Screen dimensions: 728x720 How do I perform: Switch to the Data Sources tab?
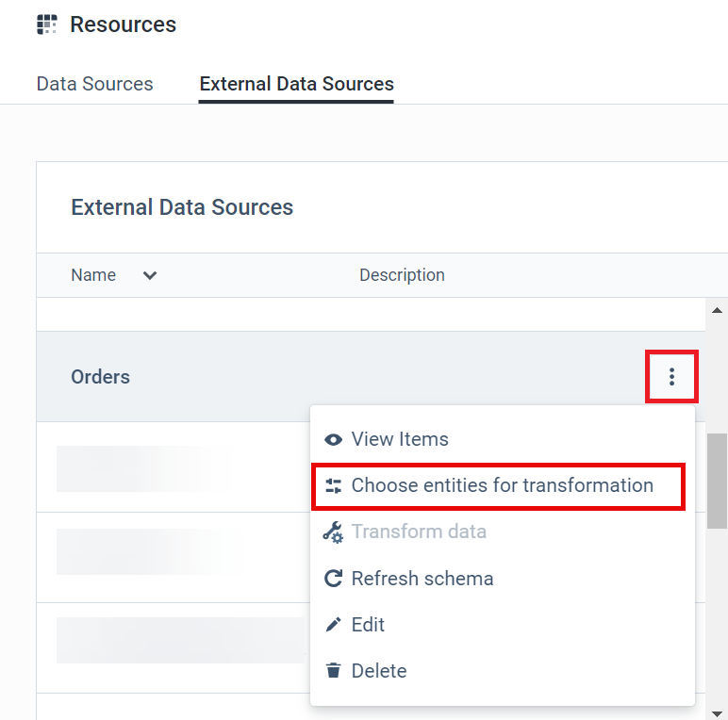[x=94, y=84]
